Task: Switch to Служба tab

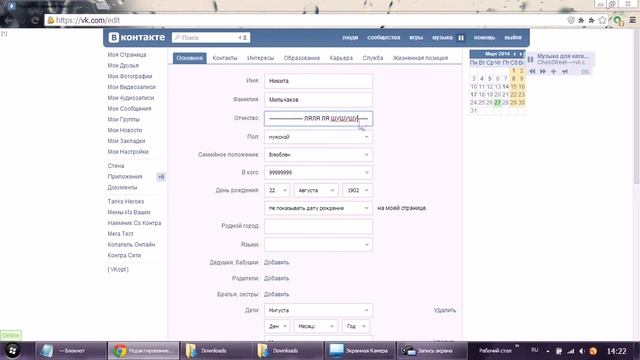Action: click(373, 58)
